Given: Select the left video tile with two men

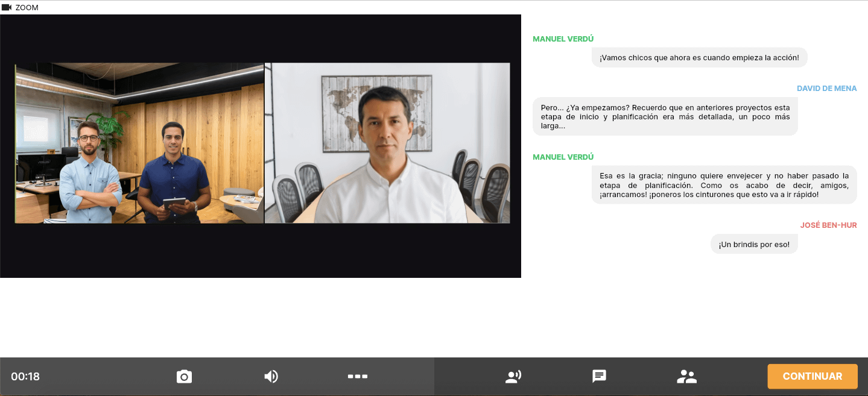Looking at the screenshot, I should coord(139,143).
